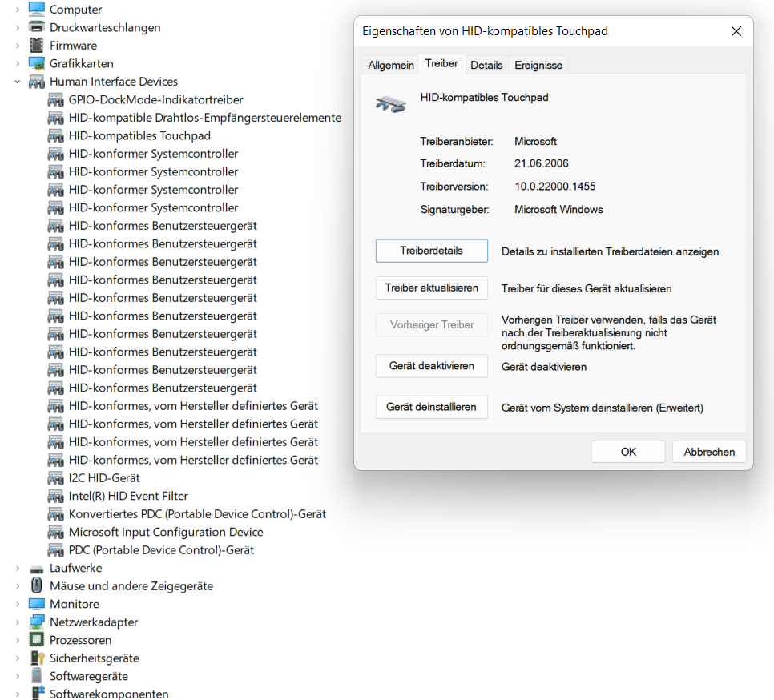Expand the Softwaregeräte category
This screenshot has width=774, height=700.
18,676
